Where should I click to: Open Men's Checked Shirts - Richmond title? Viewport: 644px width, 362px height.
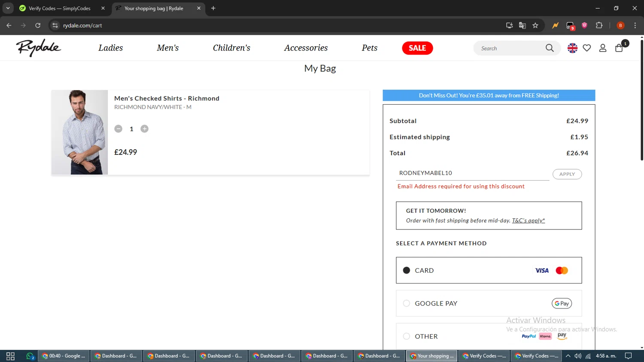pyautogui.click(x=167, y=98)
